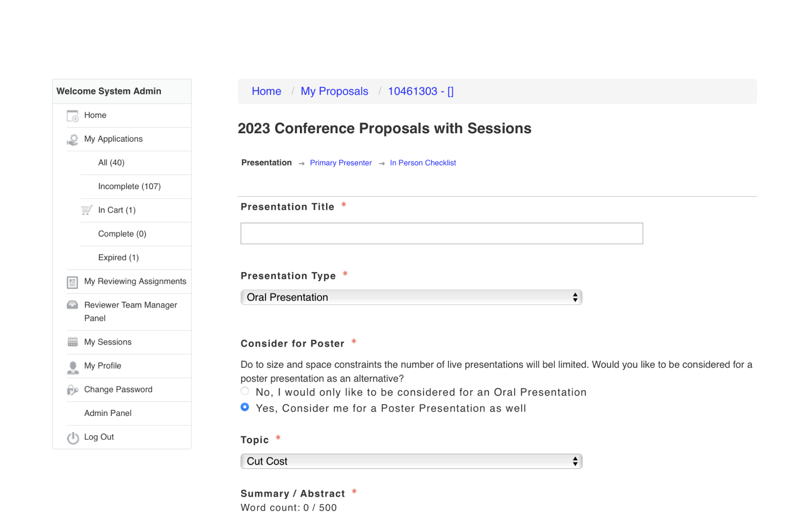The image size is (809, 532).
Task: Click the Change Password key icon
Action: 73,390
